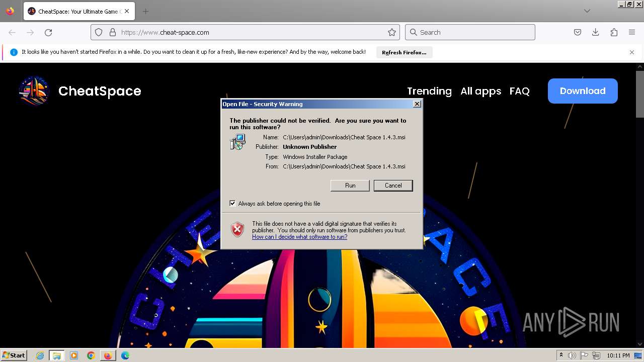Uncheck Always ask before opening this file

[x=232, y=203]
